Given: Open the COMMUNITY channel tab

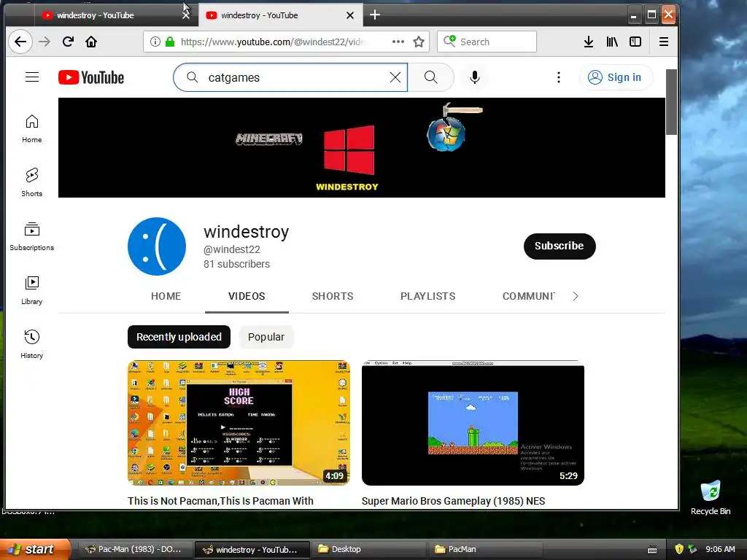Looking at the screenshot, I should coord(529,296).
